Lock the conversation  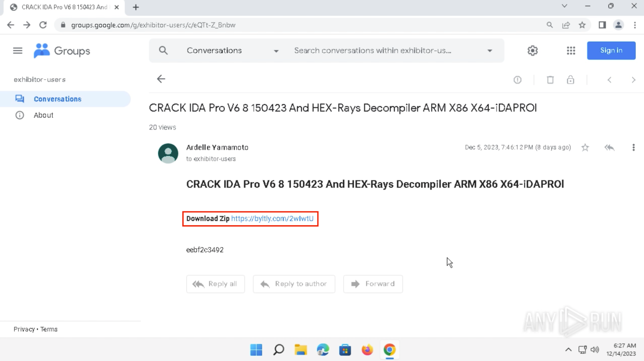point(570,79)
